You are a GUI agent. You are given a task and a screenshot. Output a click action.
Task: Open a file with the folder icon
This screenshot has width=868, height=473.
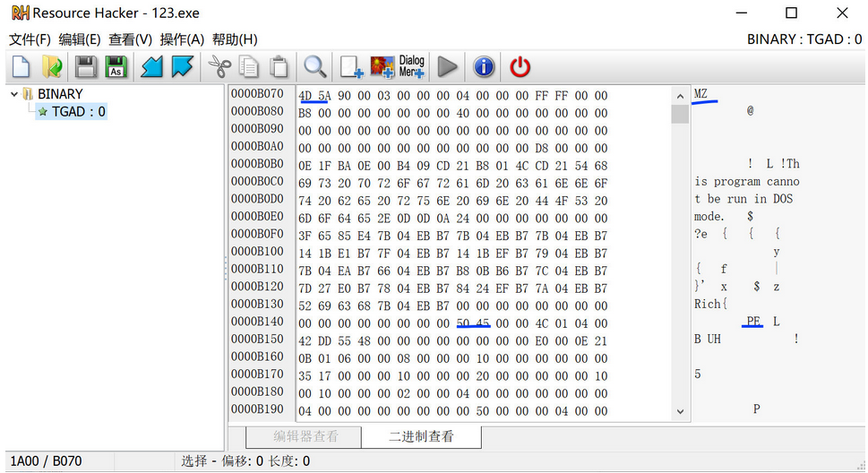[x=52, y=67]
